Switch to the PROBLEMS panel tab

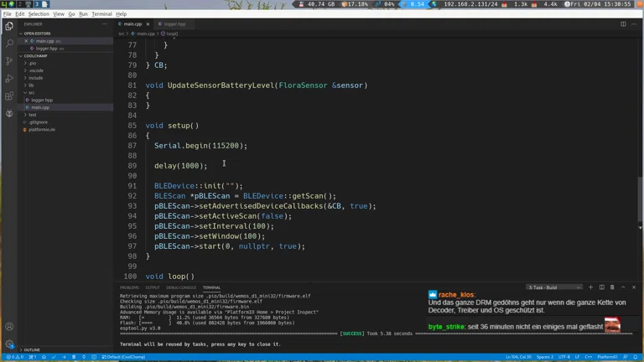pos(129,287)
